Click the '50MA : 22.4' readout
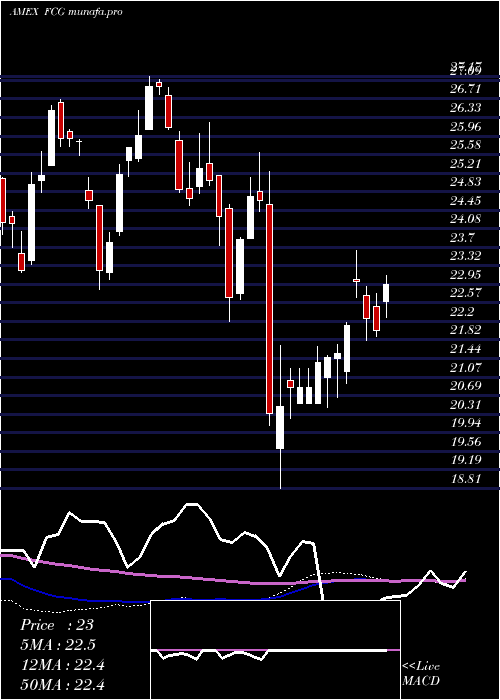Image resolution: width=500 pixels, height=700 pixels. coord(62,685)
